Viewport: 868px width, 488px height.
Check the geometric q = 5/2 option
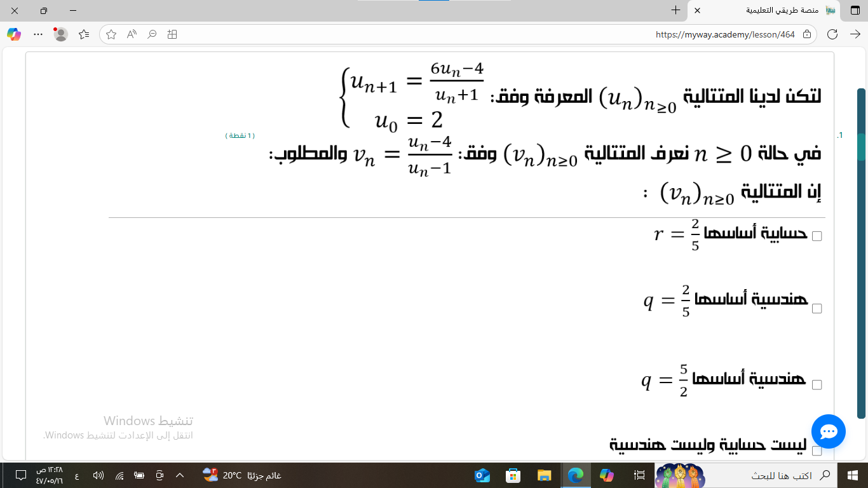(817, 385)
